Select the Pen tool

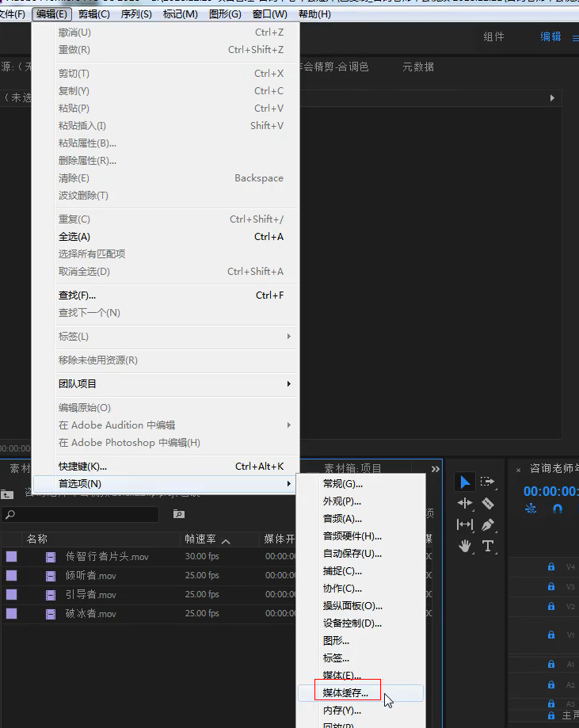coord(488,524)
